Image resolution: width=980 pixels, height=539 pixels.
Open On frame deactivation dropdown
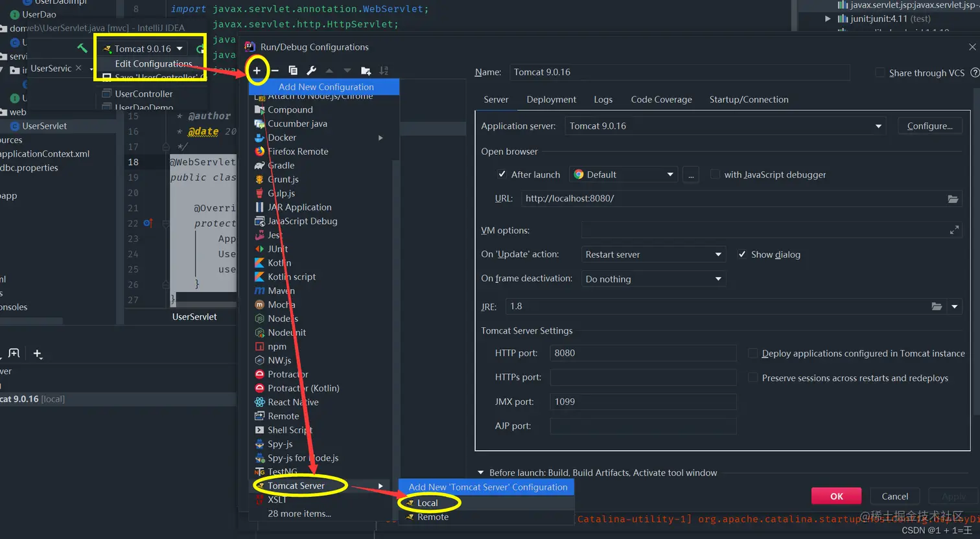(x=653, y=279)
